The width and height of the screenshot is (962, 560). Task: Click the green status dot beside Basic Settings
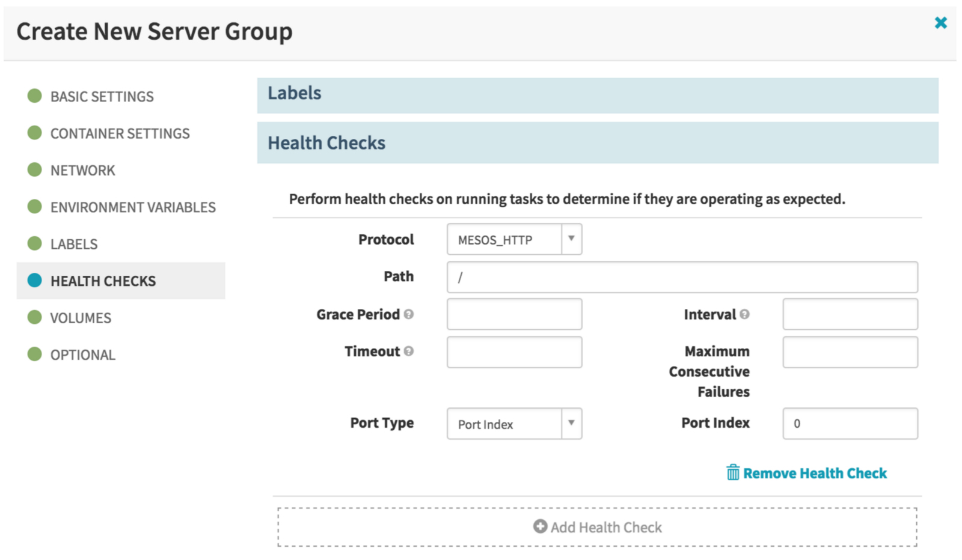[35, 96]
